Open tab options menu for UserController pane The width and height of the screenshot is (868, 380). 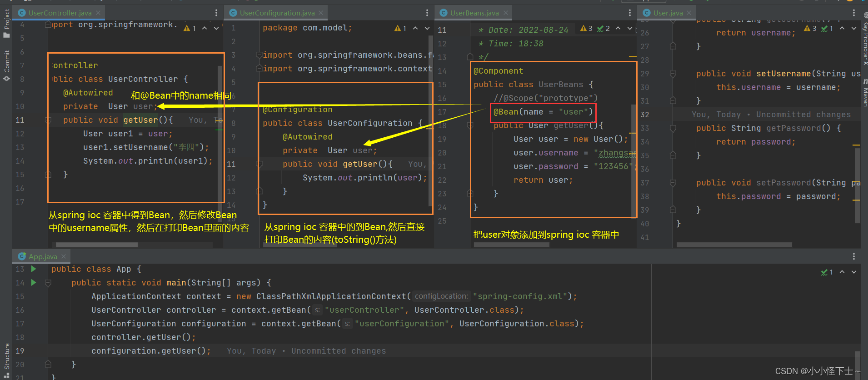coord(216,13)
